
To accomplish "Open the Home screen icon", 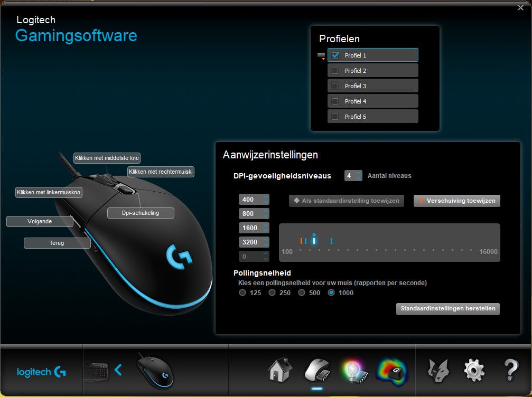I will [x=279, y=370].
